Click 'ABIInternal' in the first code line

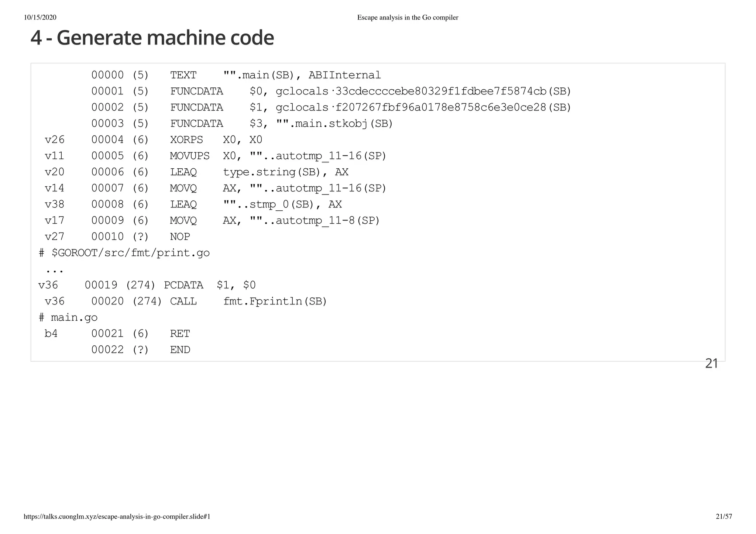(344, 75)
